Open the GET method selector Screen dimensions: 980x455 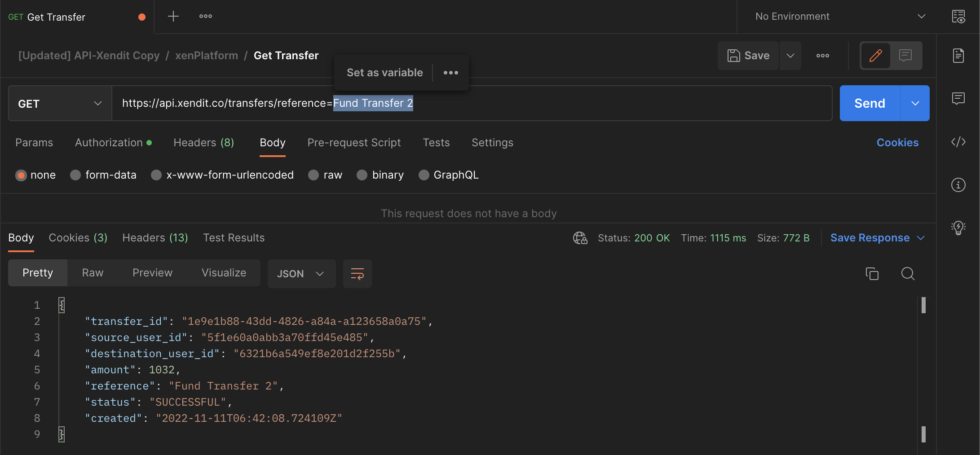[59, 103]
